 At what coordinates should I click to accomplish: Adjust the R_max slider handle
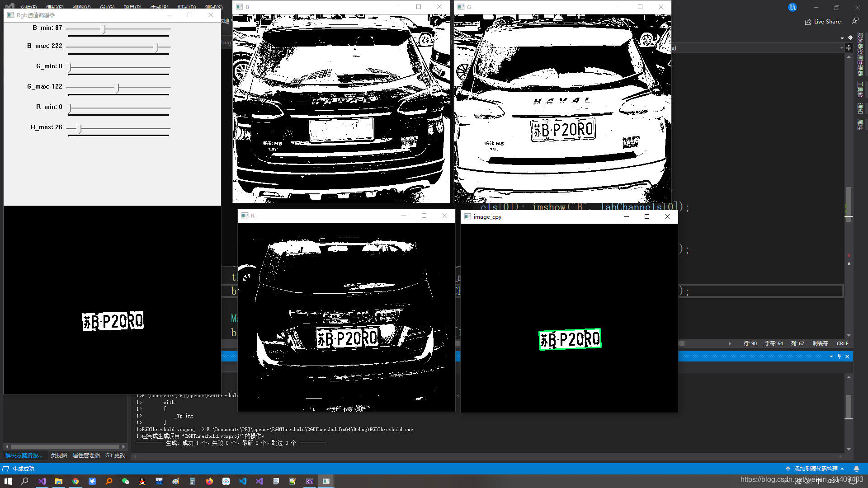point(80,128)
